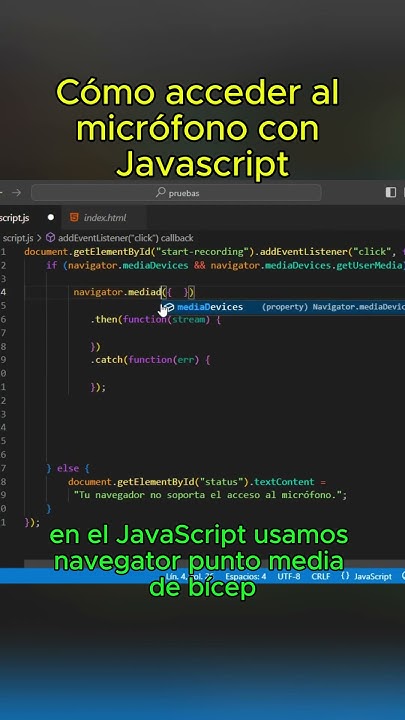Open the 'pruebas' command center search box
The image size is (405, 720).
click(176, 193)
